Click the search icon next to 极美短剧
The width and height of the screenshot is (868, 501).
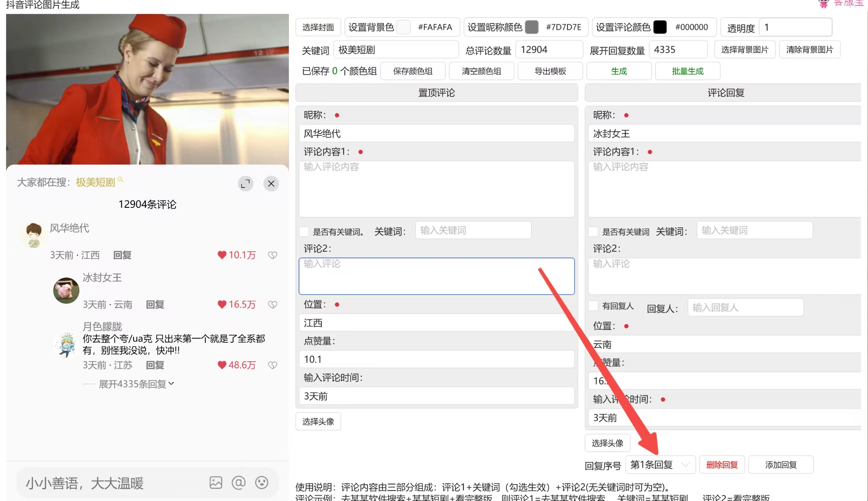pos(121,180)
